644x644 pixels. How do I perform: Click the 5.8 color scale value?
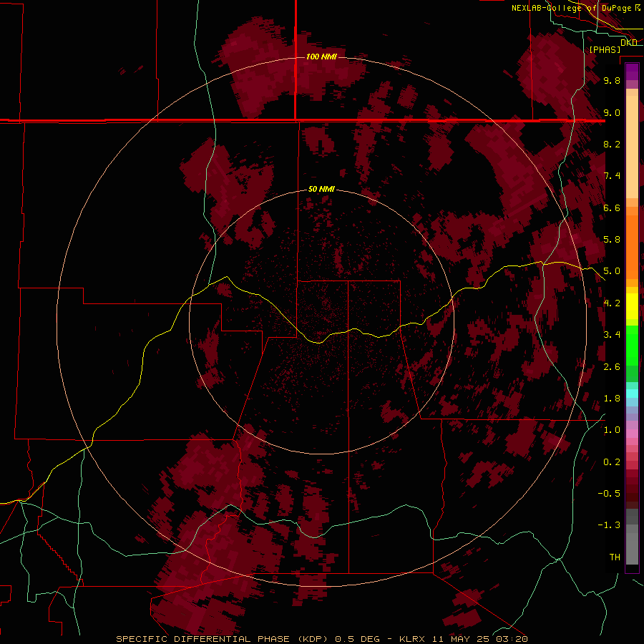612,240
